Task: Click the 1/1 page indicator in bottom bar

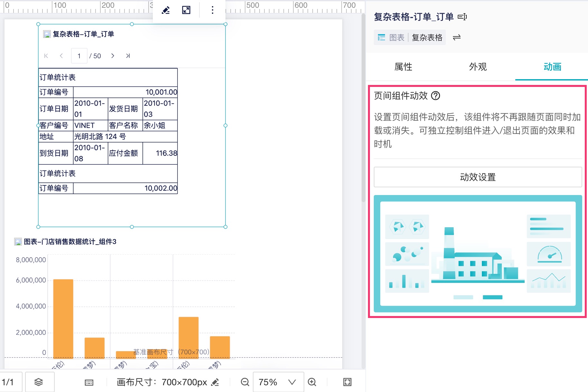Action: point(10,382)
